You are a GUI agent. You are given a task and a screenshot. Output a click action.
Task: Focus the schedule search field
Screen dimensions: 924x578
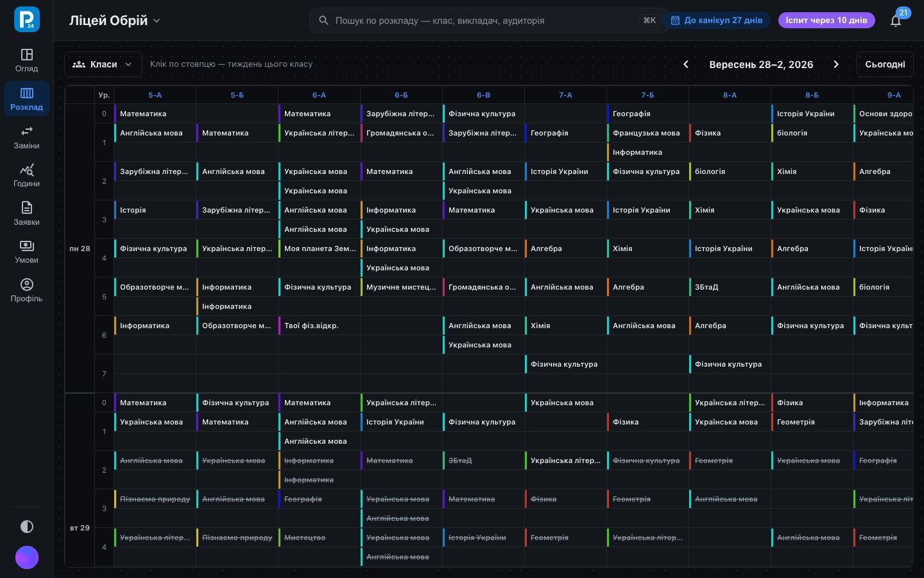tap(488, 21)
